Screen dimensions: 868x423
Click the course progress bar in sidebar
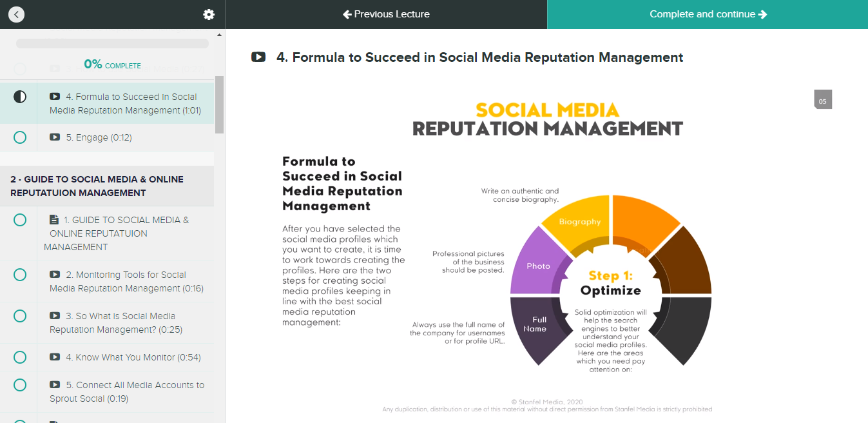pos(112,44)
